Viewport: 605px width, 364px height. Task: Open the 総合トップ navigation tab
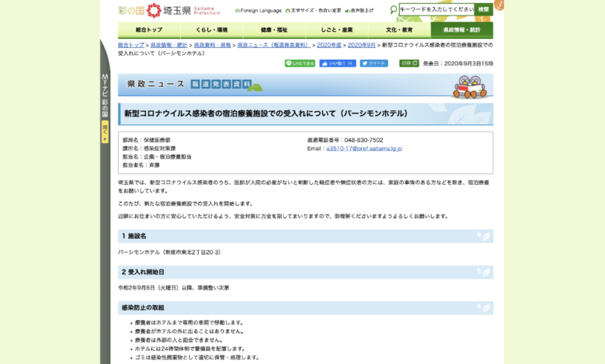coord(149,30)
